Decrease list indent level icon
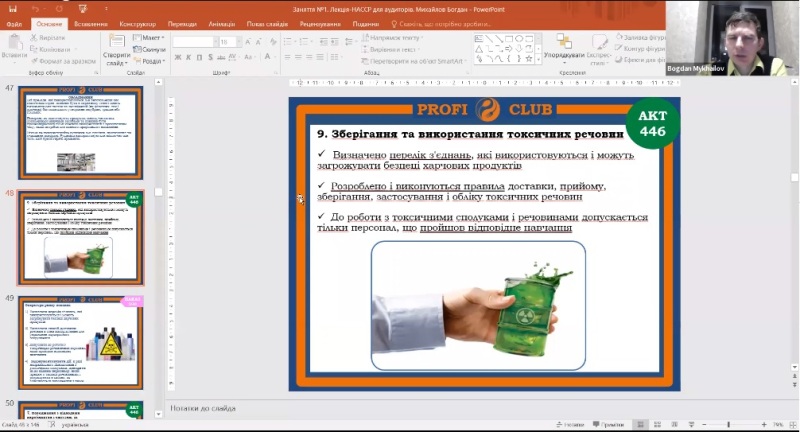This screenshot has width=800, height=432. 324,42
